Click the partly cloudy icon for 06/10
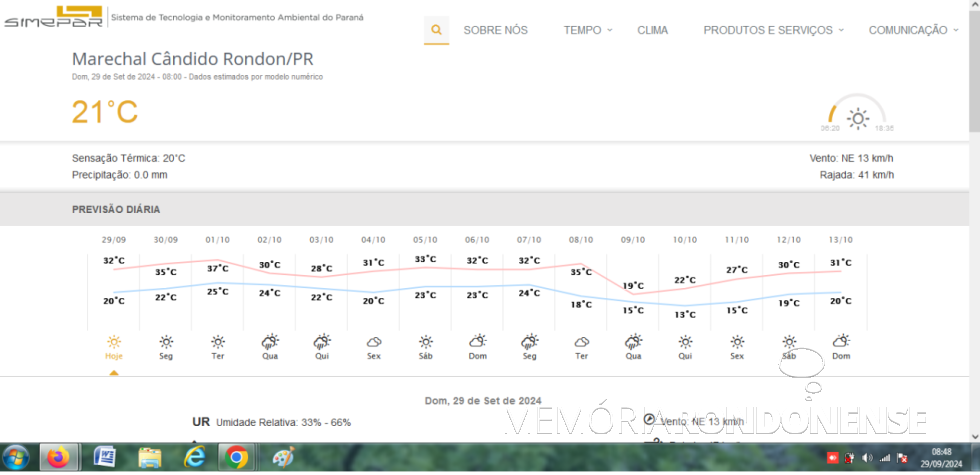Viewport: 980px width, 475px height. click(x=478, y=341)
